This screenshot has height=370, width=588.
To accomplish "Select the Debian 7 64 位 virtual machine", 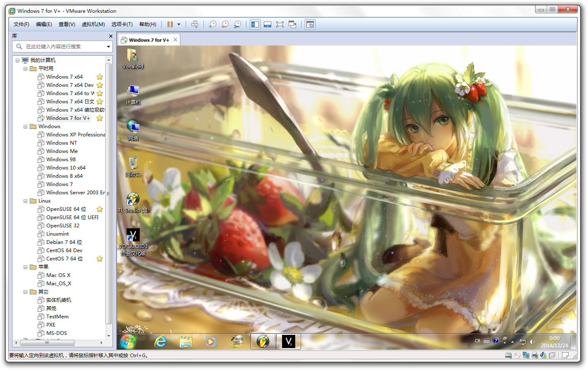I will coord(60,242).
